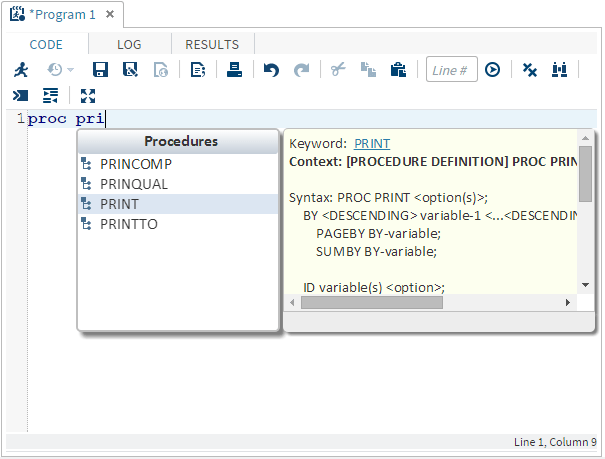Click the Go to line arrow button
This screenshot has width=605, height=459.
(492, 70)
